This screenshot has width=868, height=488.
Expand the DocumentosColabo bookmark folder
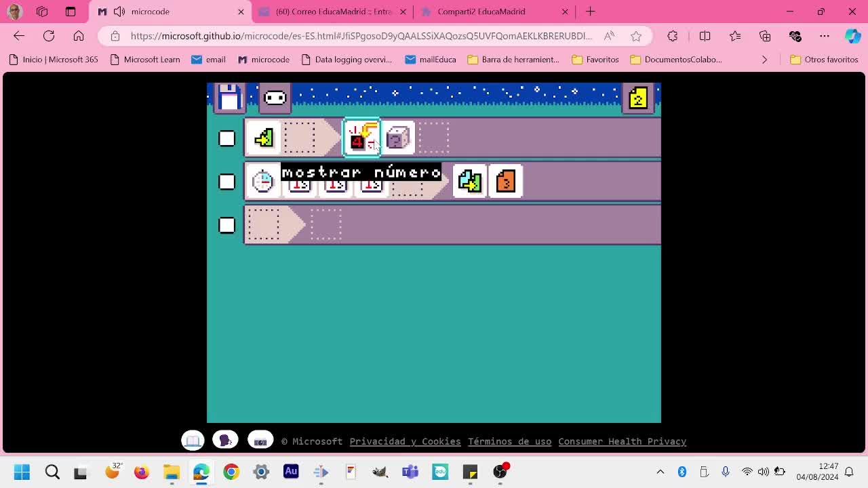pos(676,60)
